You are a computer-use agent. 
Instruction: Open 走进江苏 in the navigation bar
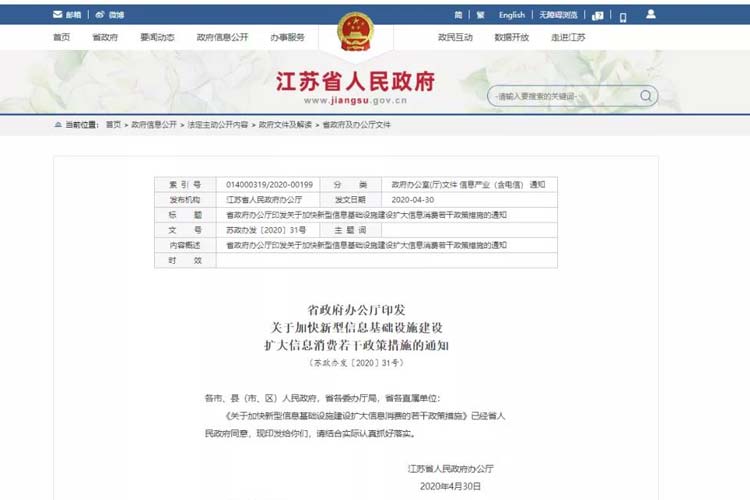pos(568,37)
